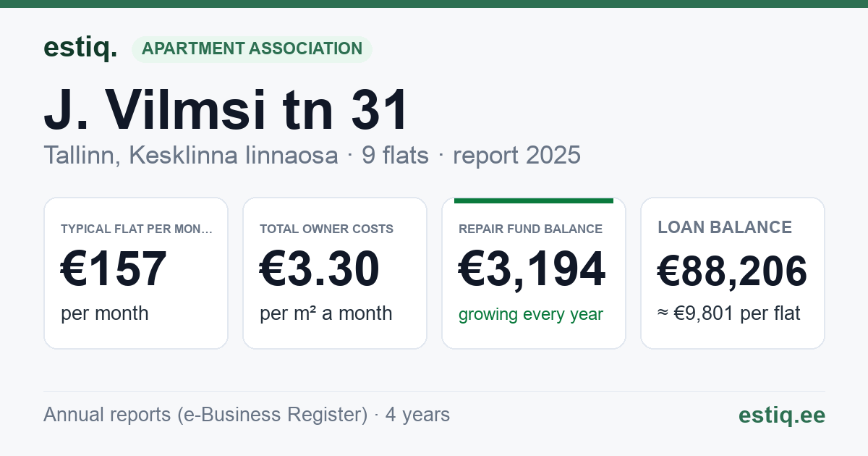Viewport: 868px width, 456px height.
Task: Open the Typical flat per month card
Action: [136, 274]
